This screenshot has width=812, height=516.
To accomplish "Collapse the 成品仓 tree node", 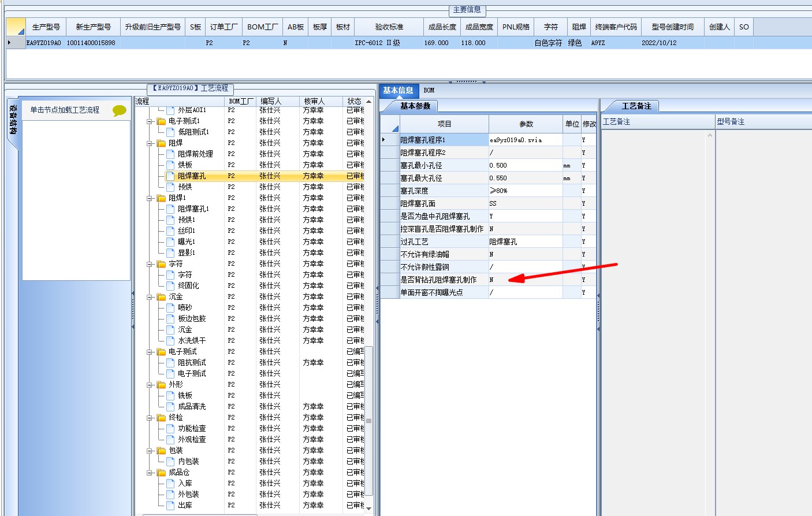I will (x=150, y=473).
